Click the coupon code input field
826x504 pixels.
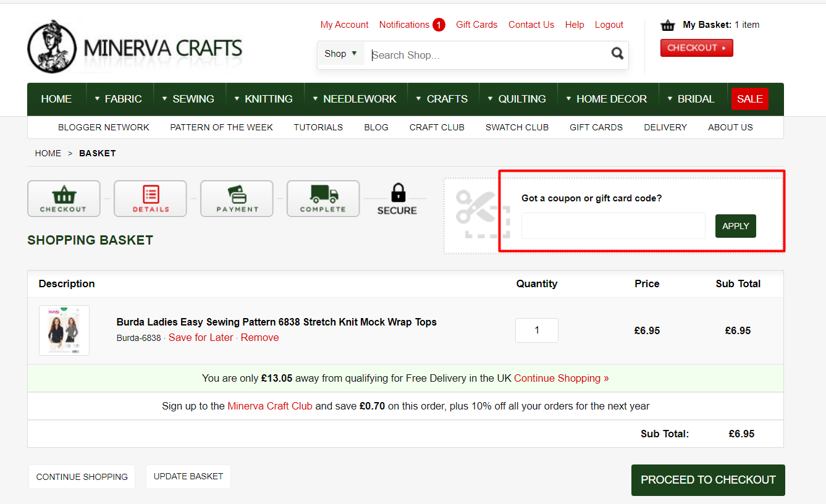(x=613, y=225)
